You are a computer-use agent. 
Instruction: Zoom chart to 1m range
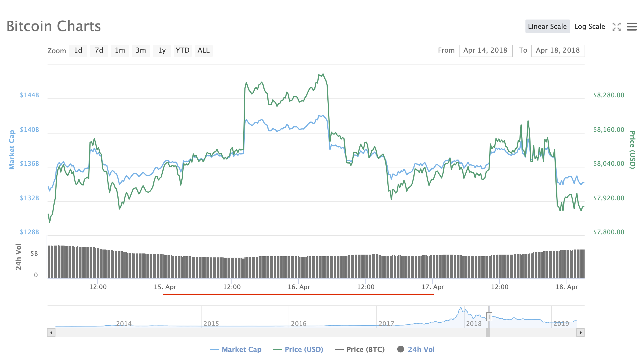pos(120,51)
